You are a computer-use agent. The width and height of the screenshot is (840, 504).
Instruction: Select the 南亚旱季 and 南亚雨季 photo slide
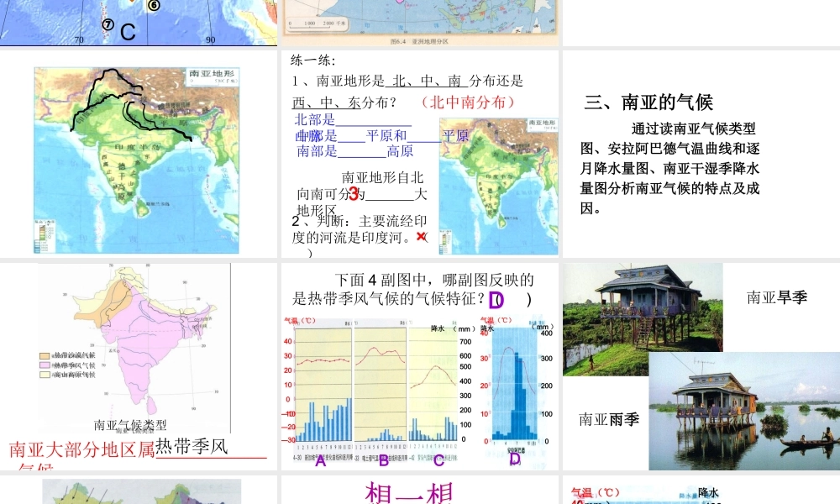tap(701, 366)
